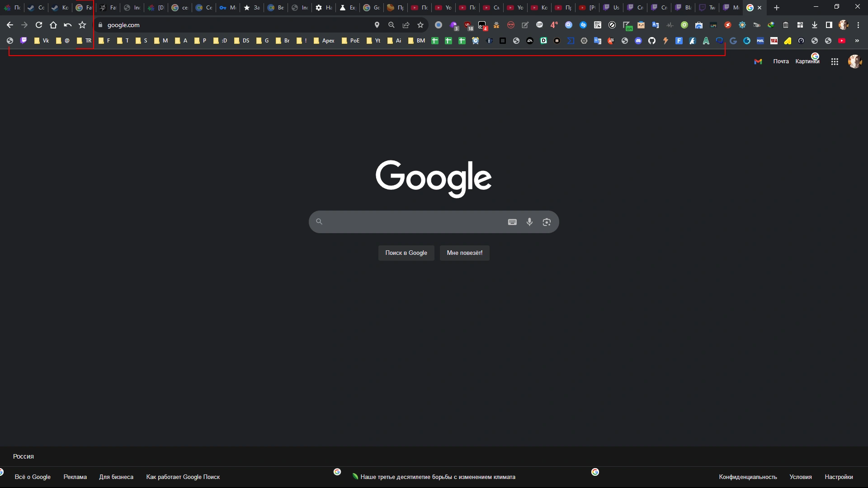
Task: Open the Google apps grid
Action: (x=835, y=61)
